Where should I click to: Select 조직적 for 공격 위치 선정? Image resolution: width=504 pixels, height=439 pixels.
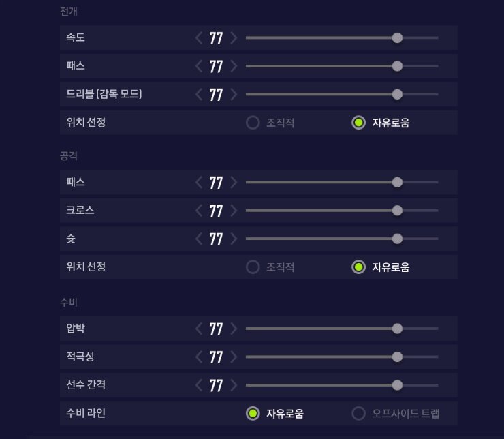tap(253, 267)
